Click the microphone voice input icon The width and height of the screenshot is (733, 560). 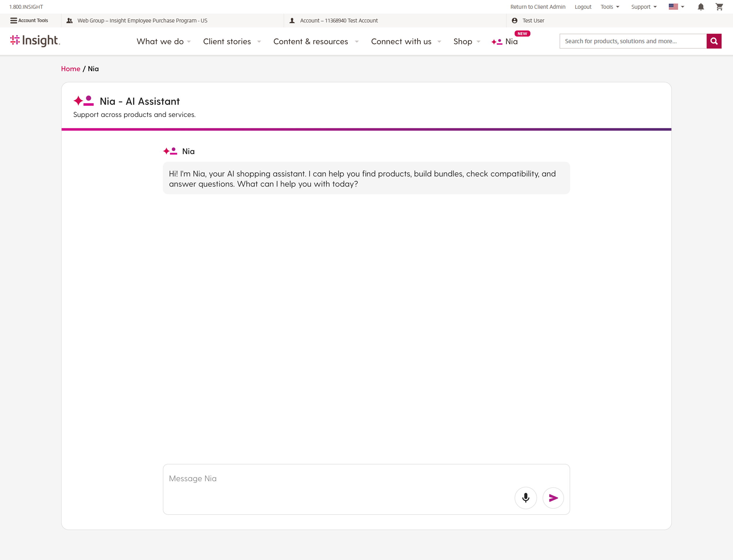[x=526, y=498]
